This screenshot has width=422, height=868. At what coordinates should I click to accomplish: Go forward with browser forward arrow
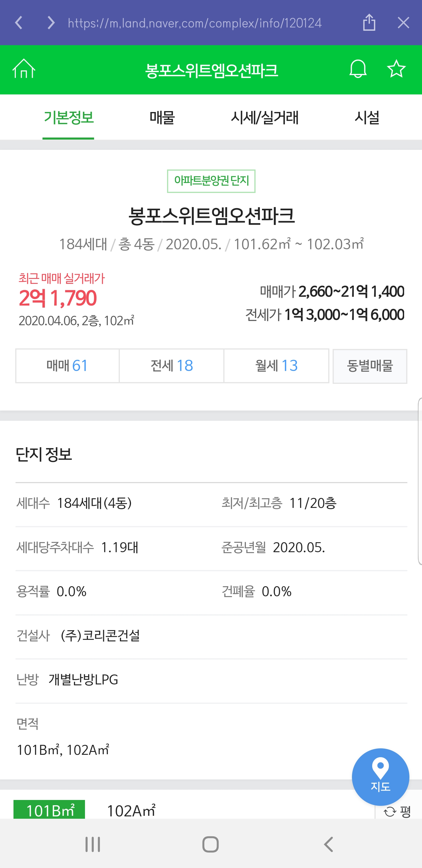(51, 23)
